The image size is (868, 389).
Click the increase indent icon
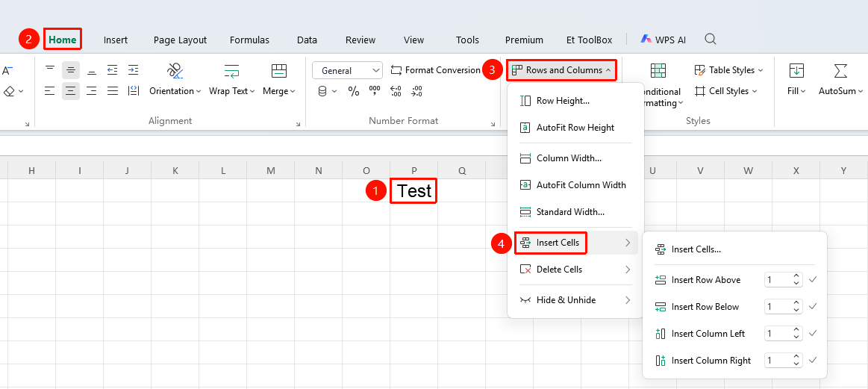coord(133,70)
